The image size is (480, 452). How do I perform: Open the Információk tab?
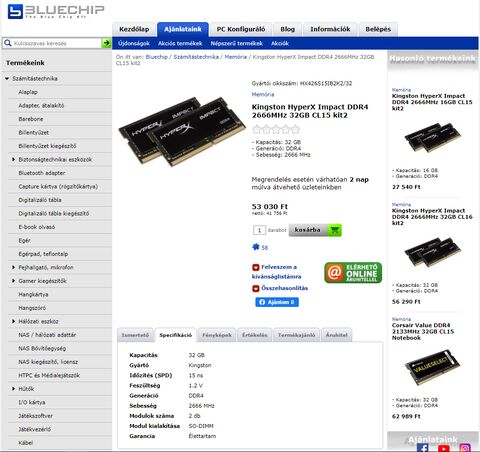330,29
